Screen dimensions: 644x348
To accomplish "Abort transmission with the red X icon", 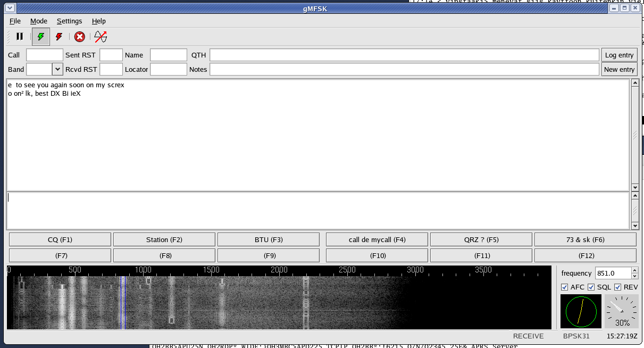I will (x=80, y=37).
